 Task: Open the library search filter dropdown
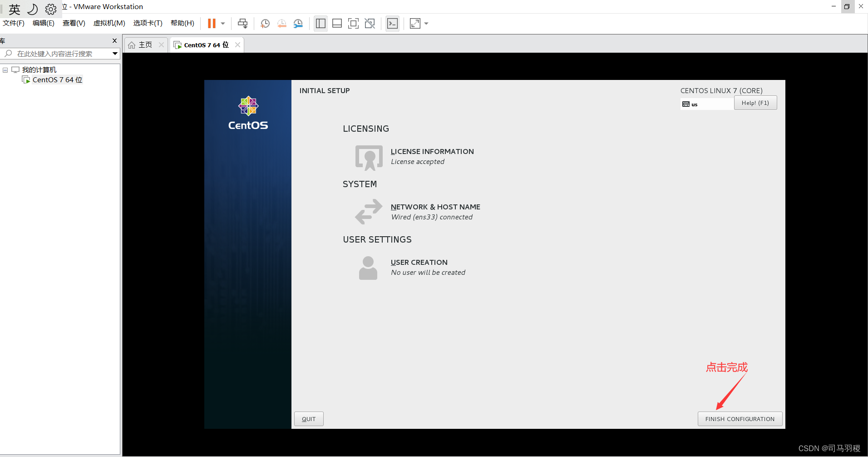click(x=115, y=54)
